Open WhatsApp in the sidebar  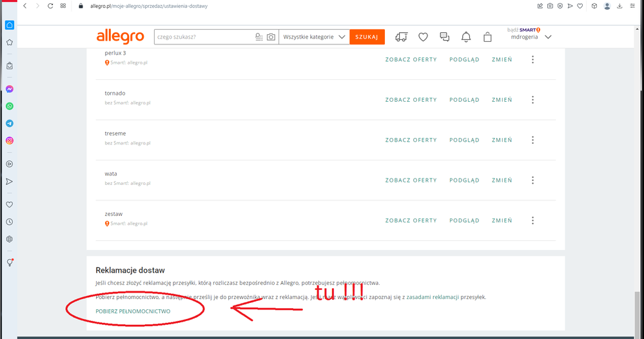click(x=10, y=106)
